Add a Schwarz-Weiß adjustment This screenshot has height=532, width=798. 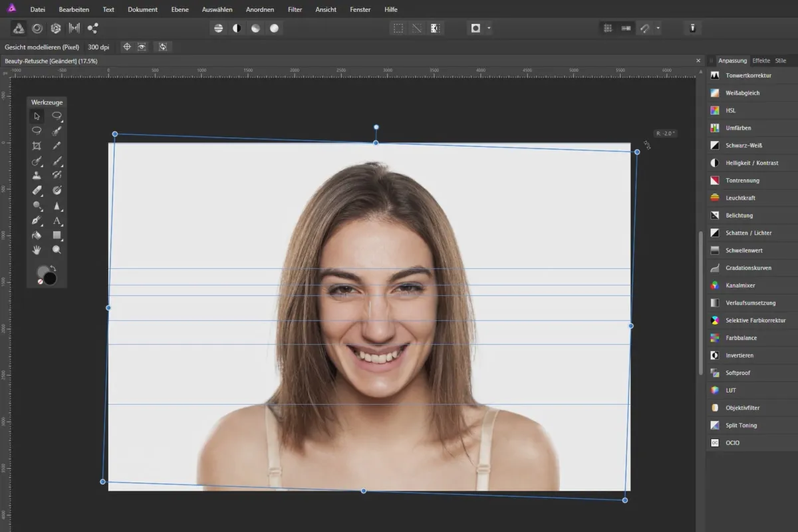(x=752, y=146)
